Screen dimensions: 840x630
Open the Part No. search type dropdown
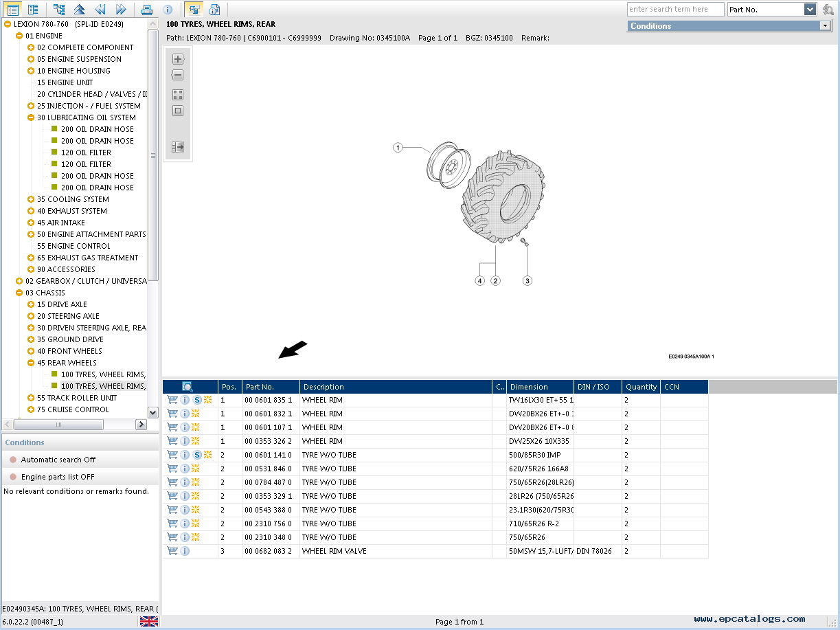(810, 10)
